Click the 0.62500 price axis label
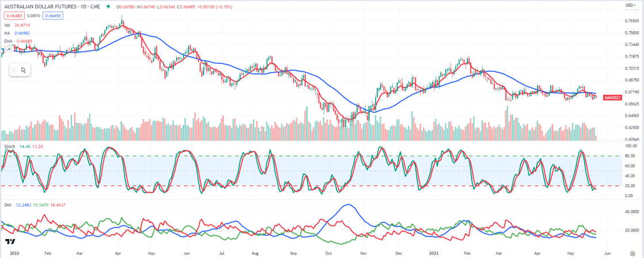Viewport: 644px width, 258px height. pyautogui.click(x=632, y=127)
